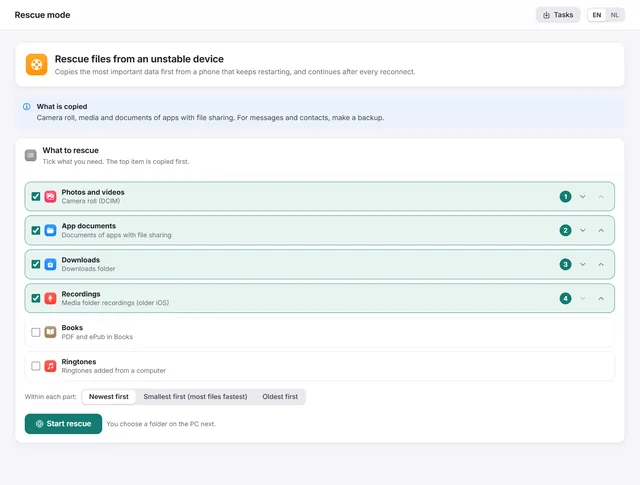Uncheck the Photos and videos checkbox

(x=36, y=196)
